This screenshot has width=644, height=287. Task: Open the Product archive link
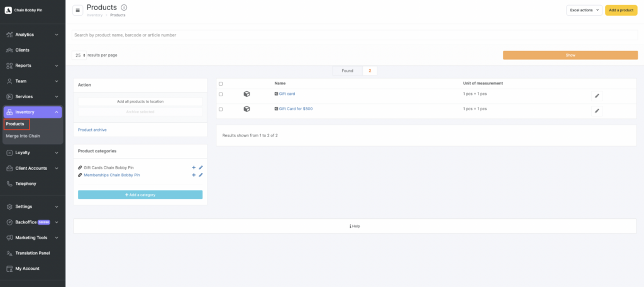coord(92,130)
